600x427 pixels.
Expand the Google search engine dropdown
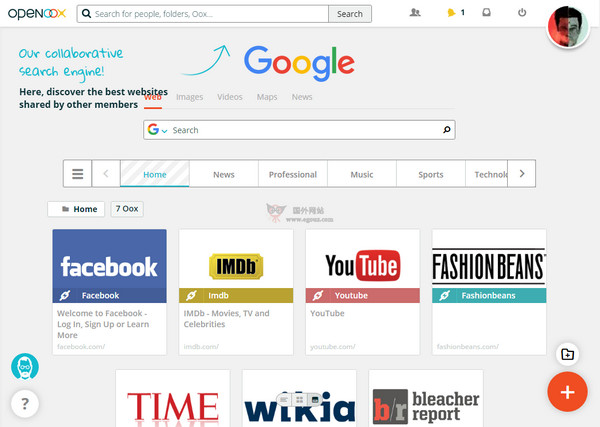click(158, 130)
